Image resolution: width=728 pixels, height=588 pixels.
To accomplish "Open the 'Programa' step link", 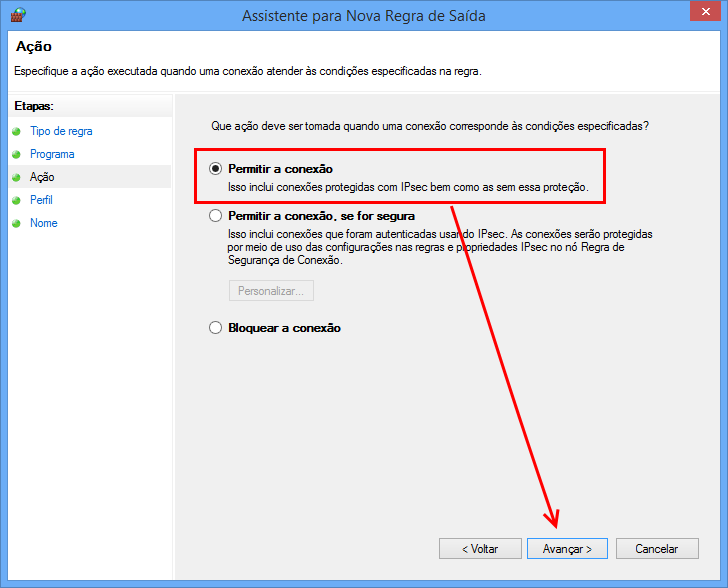I will (x=52, y=154).
